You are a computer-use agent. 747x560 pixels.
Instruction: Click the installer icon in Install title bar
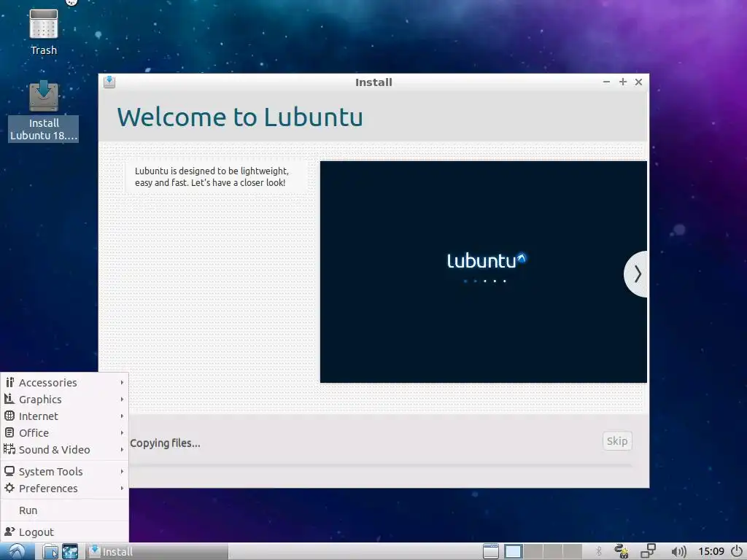pos(109,82)
